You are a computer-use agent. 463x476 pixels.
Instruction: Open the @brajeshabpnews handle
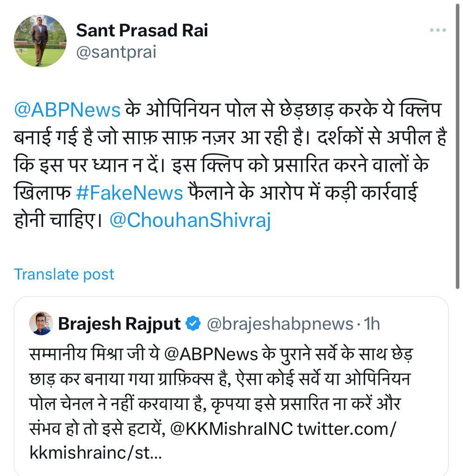pos(279,324)
